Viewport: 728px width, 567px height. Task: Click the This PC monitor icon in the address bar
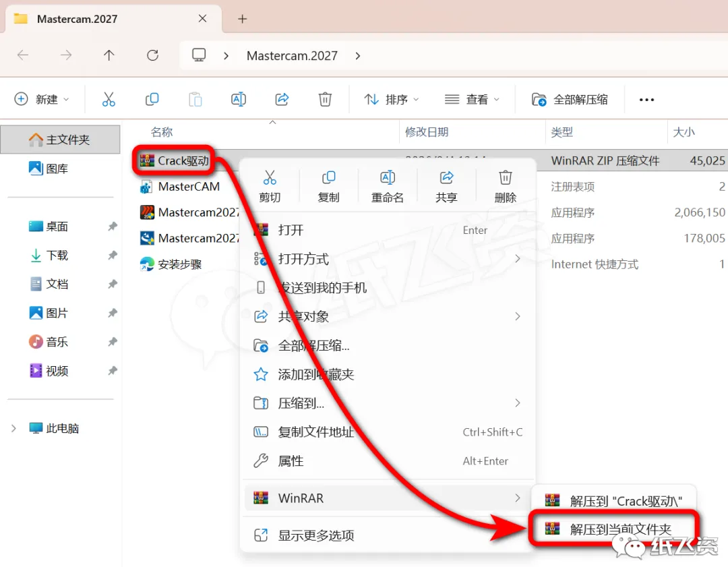tap(199, 55)
